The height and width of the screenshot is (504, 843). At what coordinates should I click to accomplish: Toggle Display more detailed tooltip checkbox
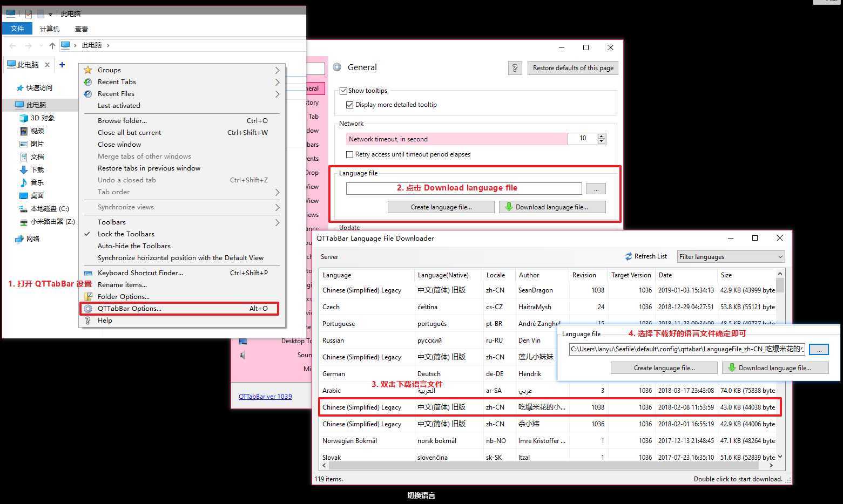click(349, 105)
